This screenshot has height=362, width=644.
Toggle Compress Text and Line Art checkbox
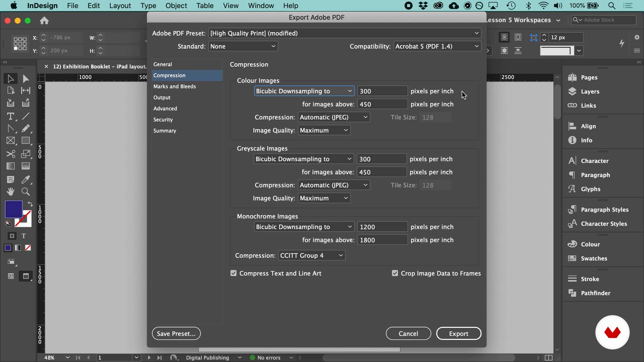233,273
